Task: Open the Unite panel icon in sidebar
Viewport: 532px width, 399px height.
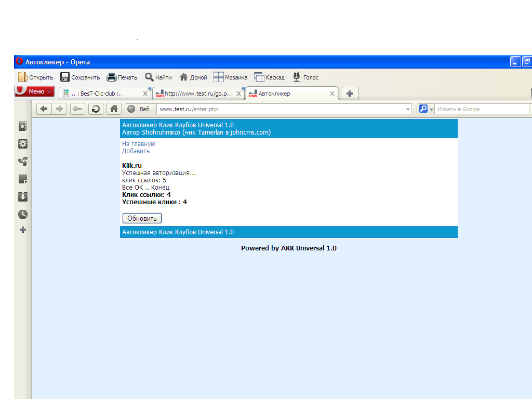Action: click(23, 162)
